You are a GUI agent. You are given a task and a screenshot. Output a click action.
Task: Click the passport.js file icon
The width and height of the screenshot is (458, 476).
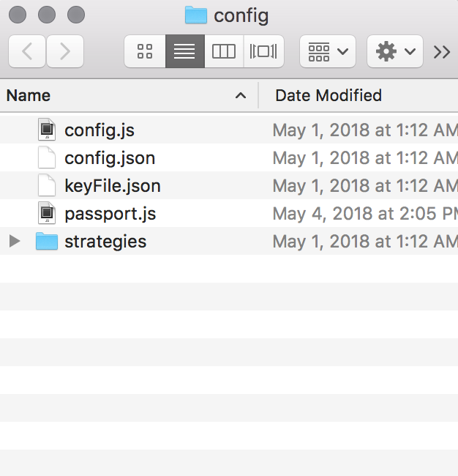tap(47, 214)
